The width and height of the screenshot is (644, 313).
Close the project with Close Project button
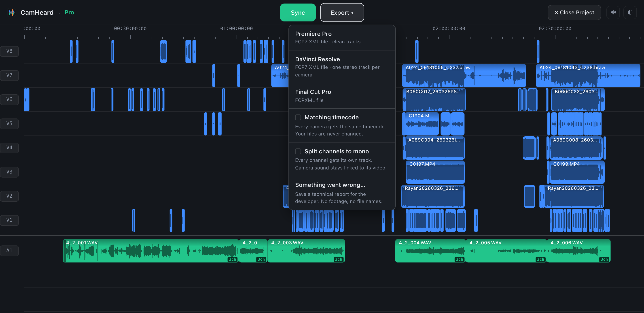click(574, 13)
